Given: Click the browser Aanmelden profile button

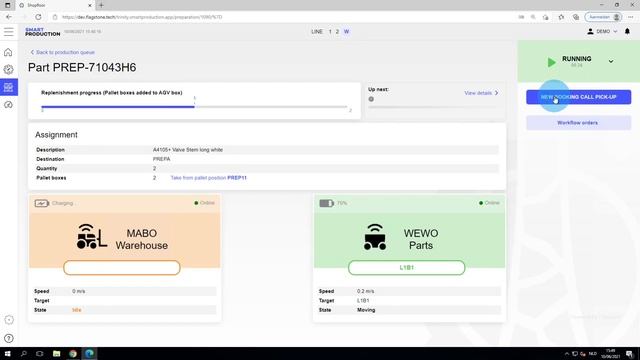Looking at the screenshot, I should pos(604,17).
